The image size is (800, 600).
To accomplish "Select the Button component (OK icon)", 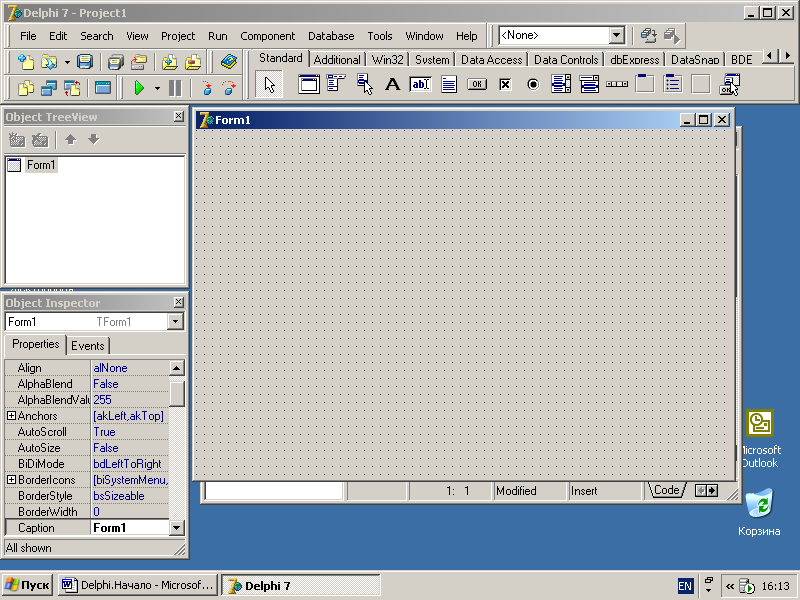I will coord(477,84).
